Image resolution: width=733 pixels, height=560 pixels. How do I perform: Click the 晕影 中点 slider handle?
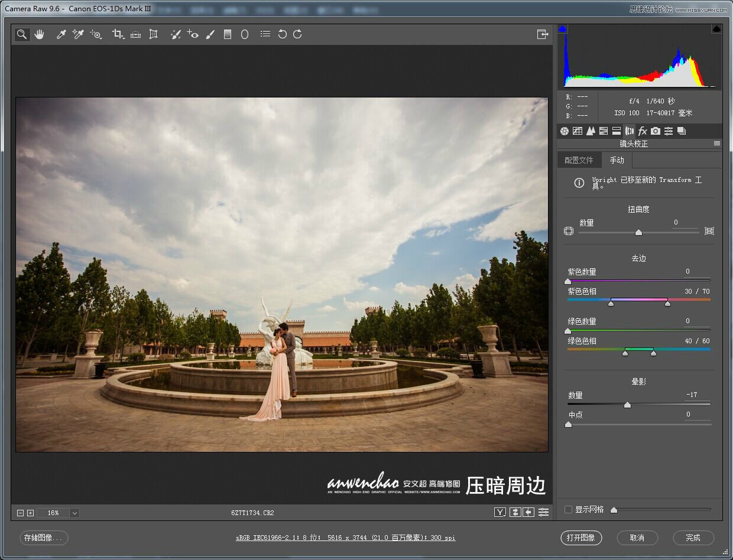coord(568,425)
